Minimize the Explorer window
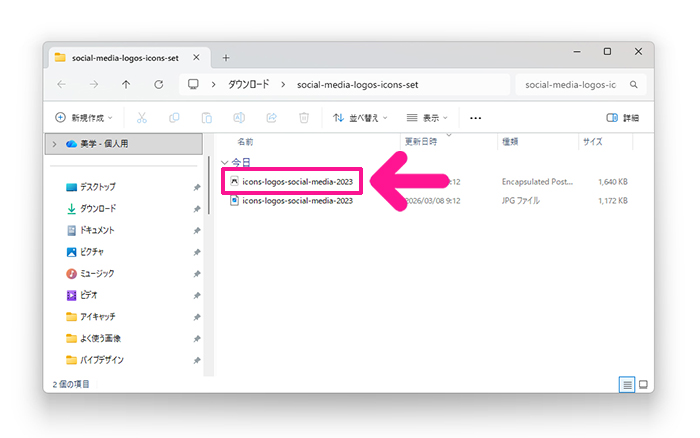700x438 pixels. click(x=577, y=52)
